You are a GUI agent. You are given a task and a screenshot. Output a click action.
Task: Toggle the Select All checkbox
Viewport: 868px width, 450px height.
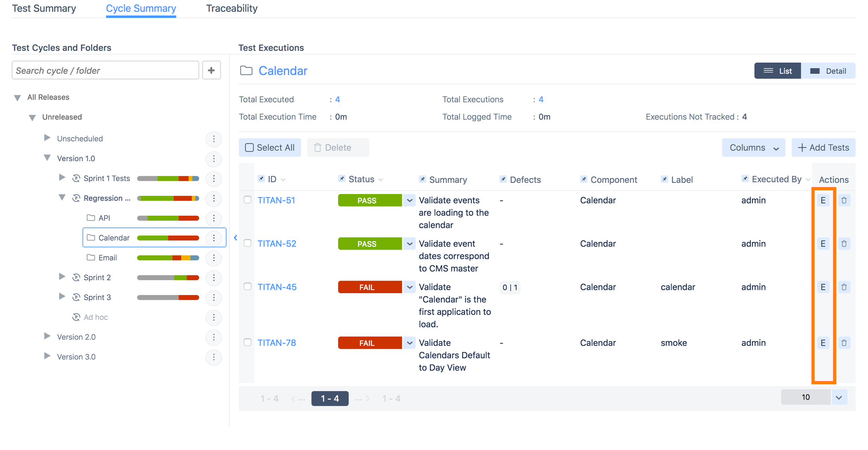tap(250, 147)
